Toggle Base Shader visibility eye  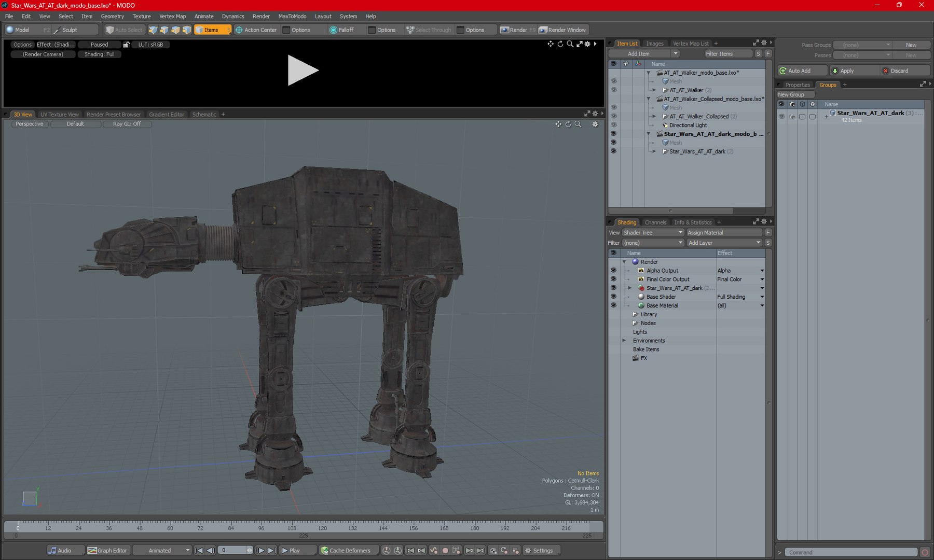(x=613, y=297)
